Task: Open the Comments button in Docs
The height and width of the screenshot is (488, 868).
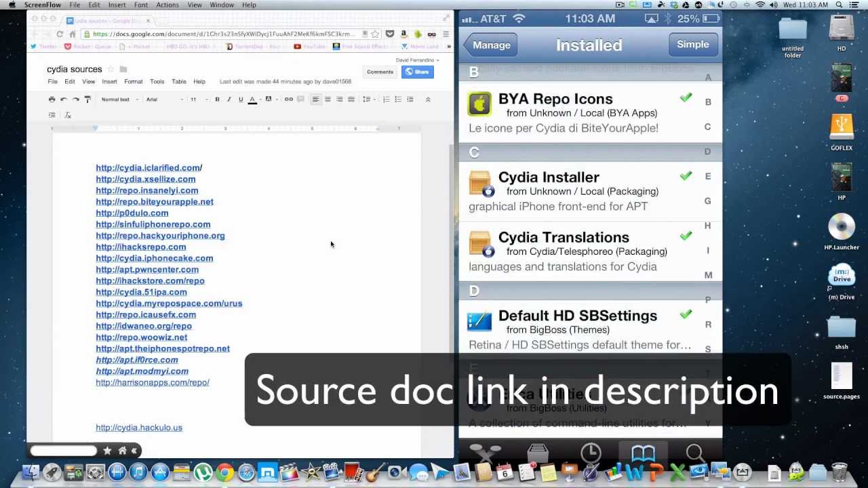Action: [380, 72]
